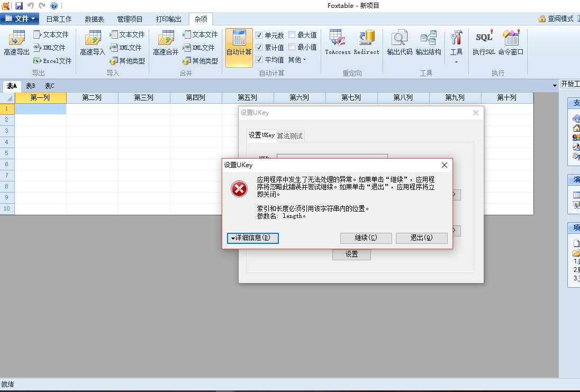Enable the 最大值 checkbox
580x392 pixels.
click(292, 35)
